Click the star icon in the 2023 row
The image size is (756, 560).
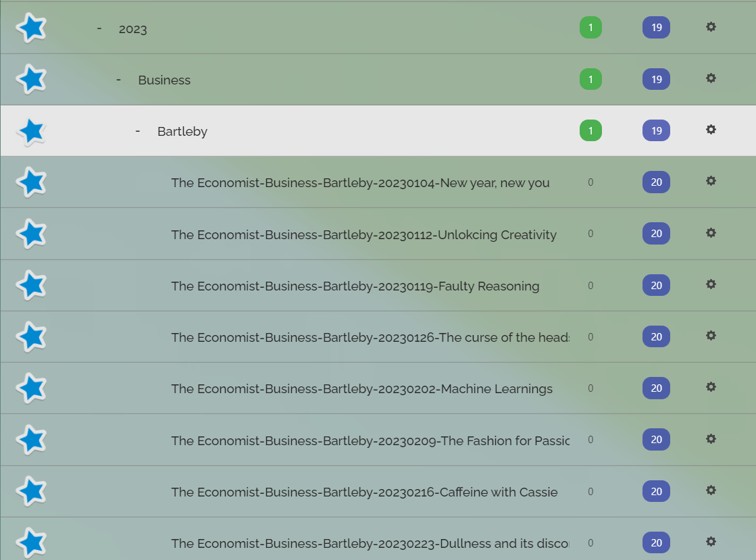tap(31, 28)
